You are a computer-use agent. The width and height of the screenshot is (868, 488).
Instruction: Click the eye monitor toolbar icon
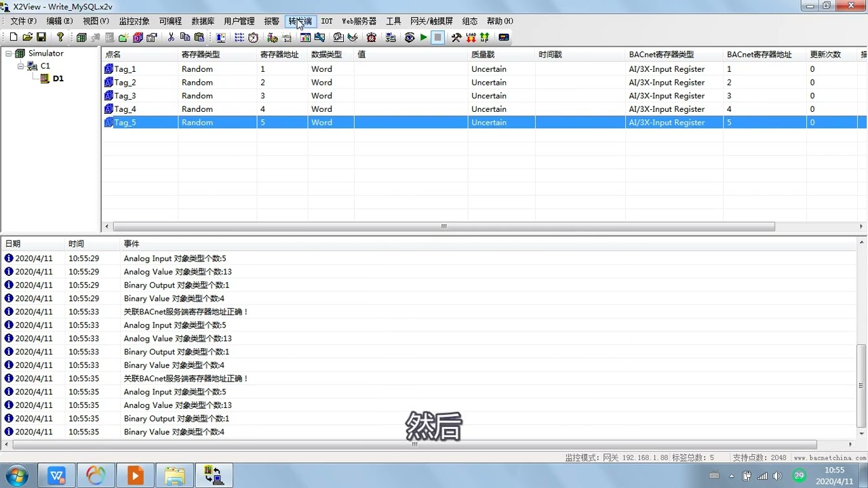409,38
